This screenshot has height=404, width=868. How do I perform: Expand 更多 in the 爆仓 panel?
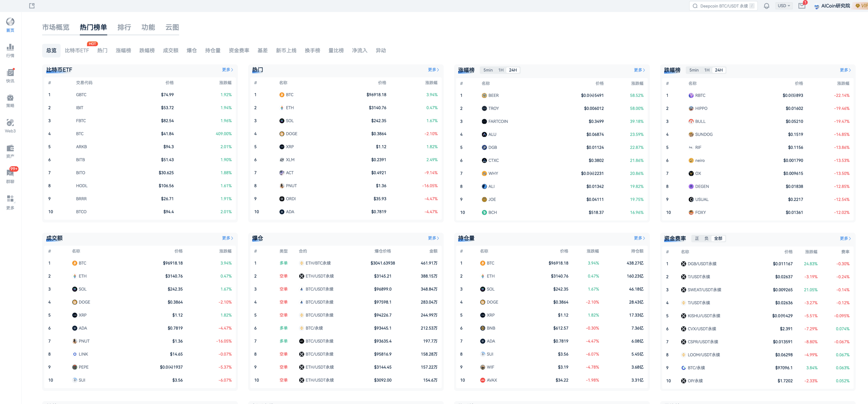point(433,238)
